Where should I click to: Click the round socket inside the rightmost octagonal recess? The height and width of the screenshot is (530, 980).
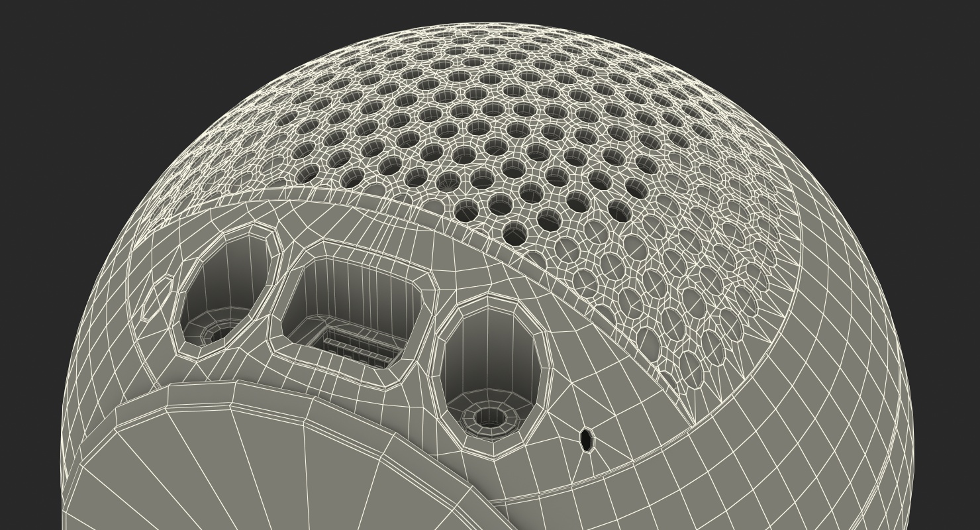pyautogui.click(x=490, y=419)
